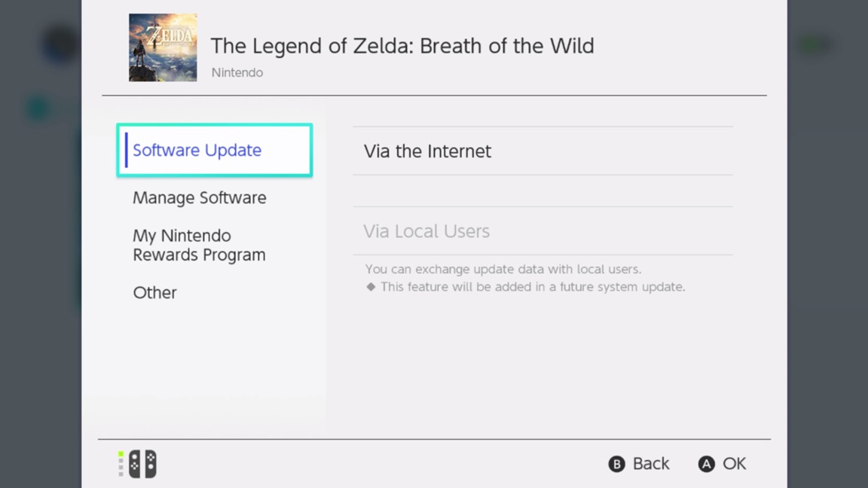Click the diamond bullet before the feature note
The height and width of the screenshot is (488, 868).
[x=371, y=287]
